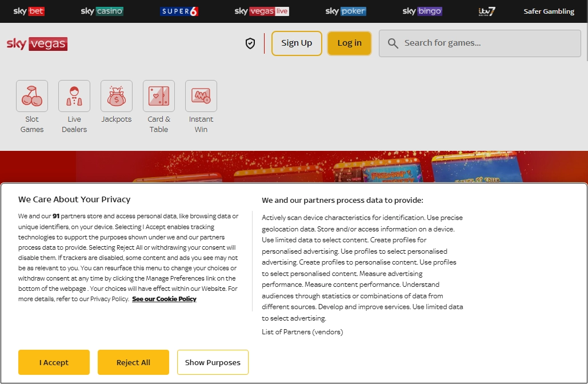Image resolution: width=588 pixels, height=384 pixels.
Task: Click the We Care About Your Privacy heading
Action: click(74, 199)
